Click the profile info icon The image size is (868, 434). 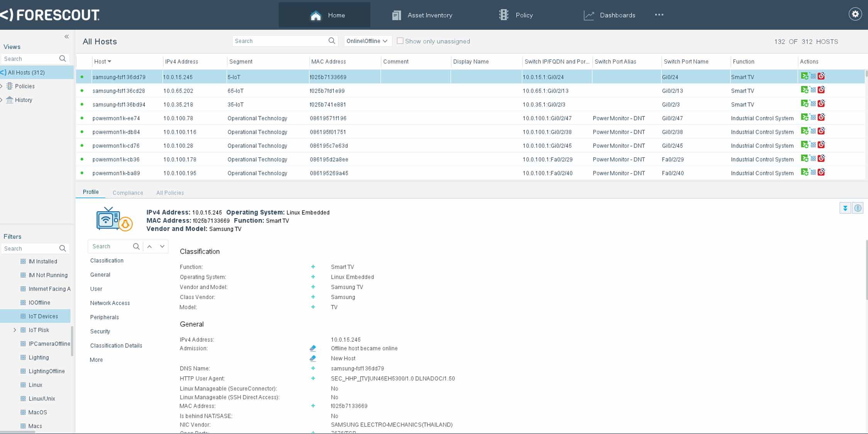click(858, 208)
